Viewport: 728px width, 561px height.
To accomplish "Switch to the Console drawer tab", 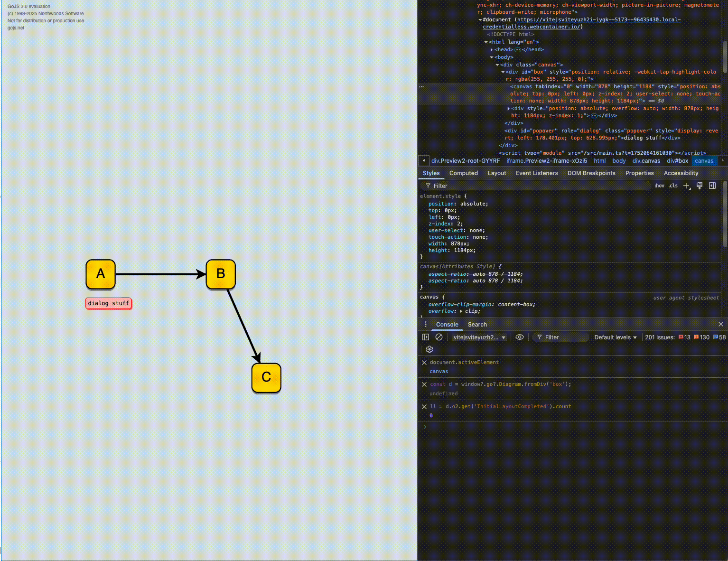I will (447, 325).
